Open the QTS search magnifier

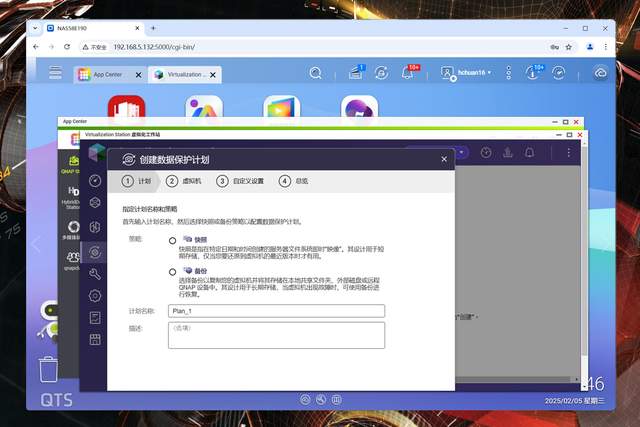(x=315, y=73)
